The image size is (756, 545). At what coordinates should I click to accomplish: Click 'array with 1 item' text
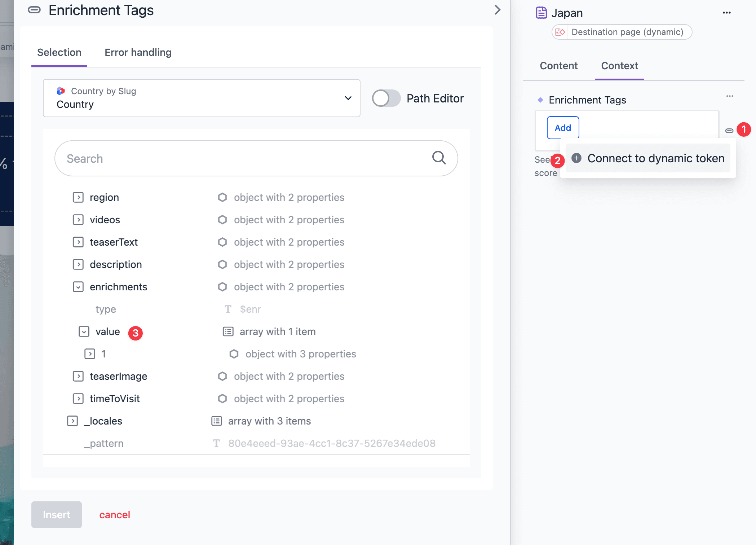coord(278,331)
